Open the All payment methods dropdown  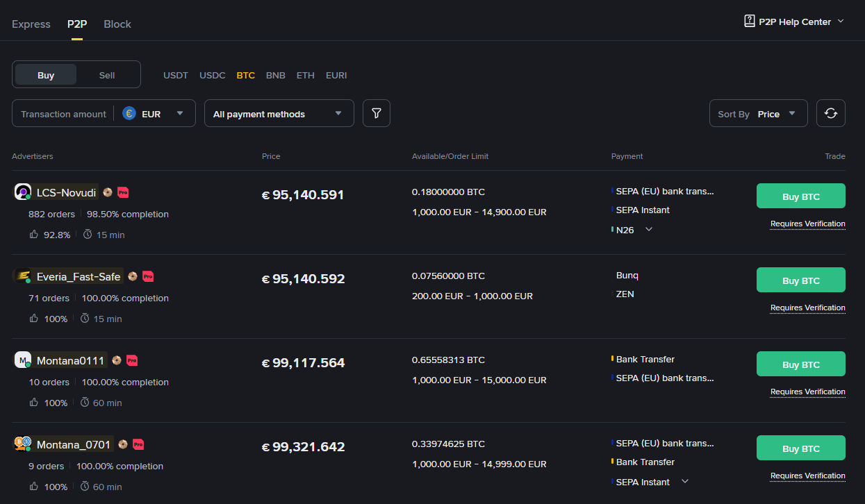point(279,114)
